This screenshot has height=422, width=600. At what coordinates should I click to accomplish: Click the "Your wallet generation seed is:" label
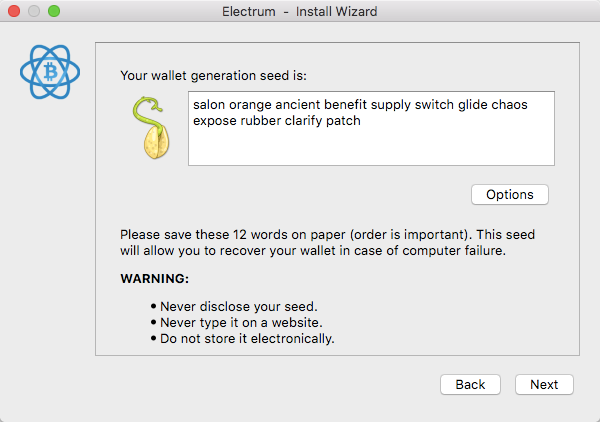click(x=214, y=76)
